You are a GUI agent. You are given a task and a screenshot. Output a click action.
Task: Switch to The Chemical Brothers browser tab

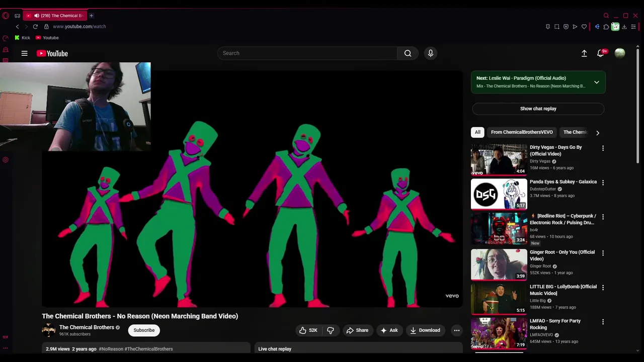coord(54,16)
